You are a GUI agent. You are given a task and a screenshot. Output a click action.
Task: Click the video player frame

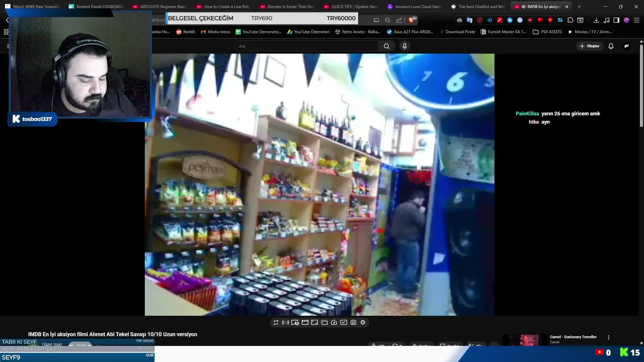[319, 185]
